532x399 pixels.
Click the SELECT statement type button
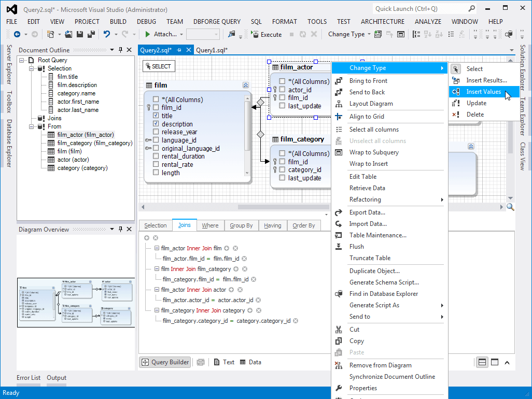coord(159,66)
